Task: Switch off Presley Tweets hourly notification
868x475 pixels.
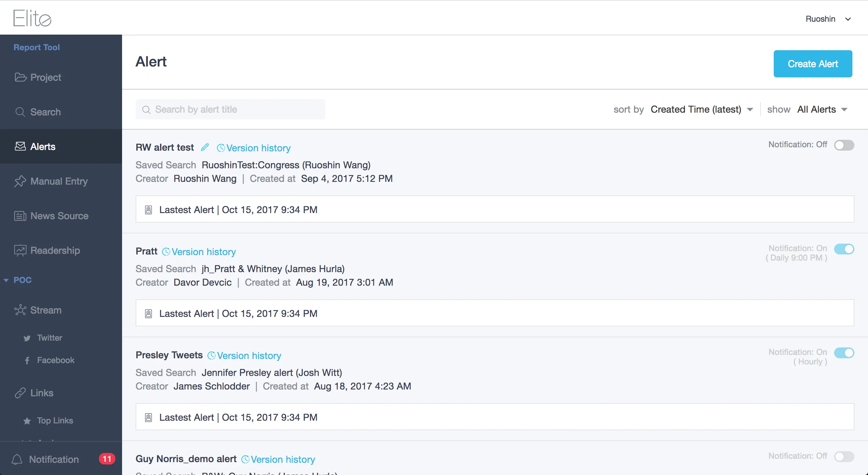Action: click(844, 353)
